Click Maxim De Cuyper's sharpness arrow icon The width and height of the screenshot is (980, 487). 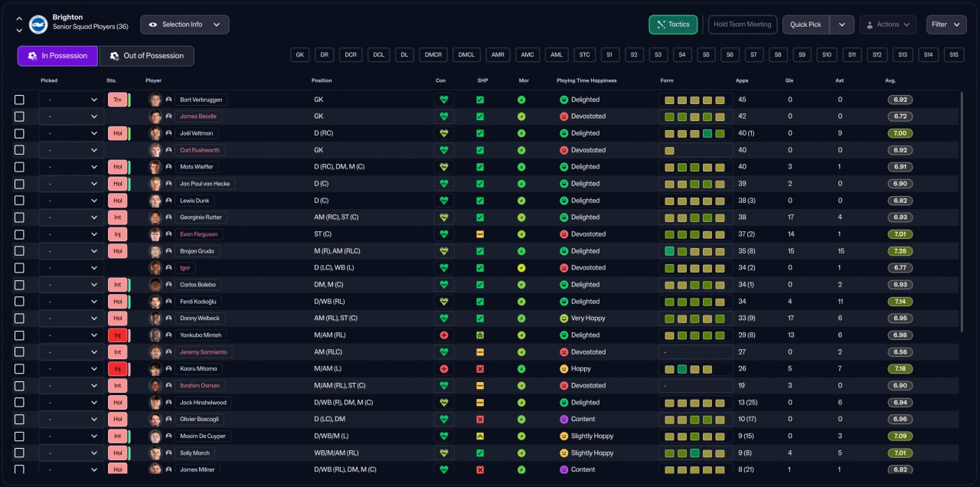tap(480, 436)
